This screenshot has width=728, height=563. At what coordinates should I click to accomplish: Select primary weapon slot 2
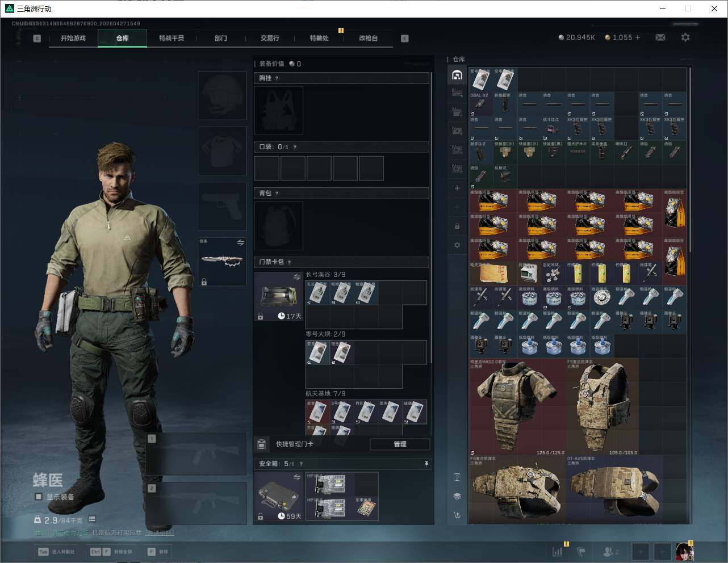coord(196,503)
